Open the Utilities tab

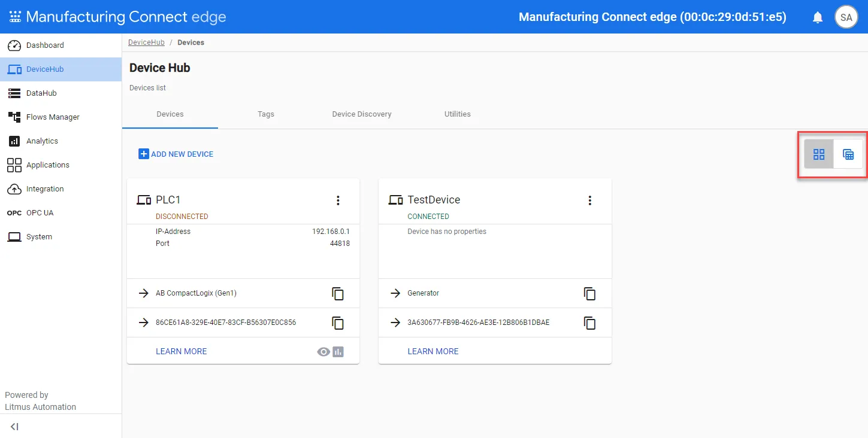[458, 114]
